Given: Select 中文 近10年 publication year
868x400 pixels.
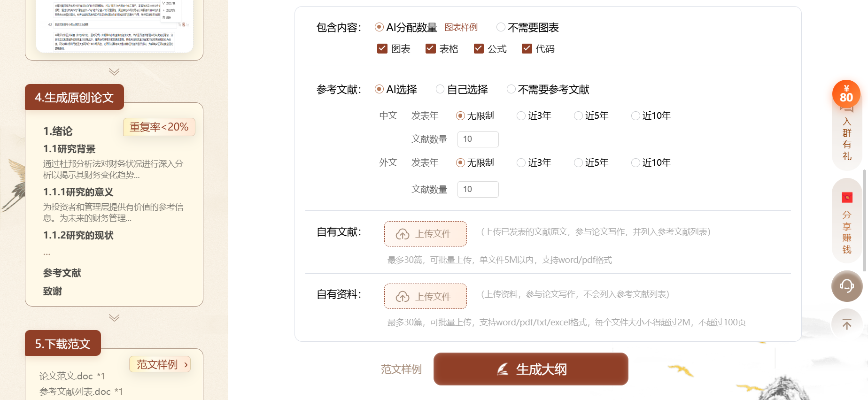Looking at the screenshot, I should [x=635, y=115].
